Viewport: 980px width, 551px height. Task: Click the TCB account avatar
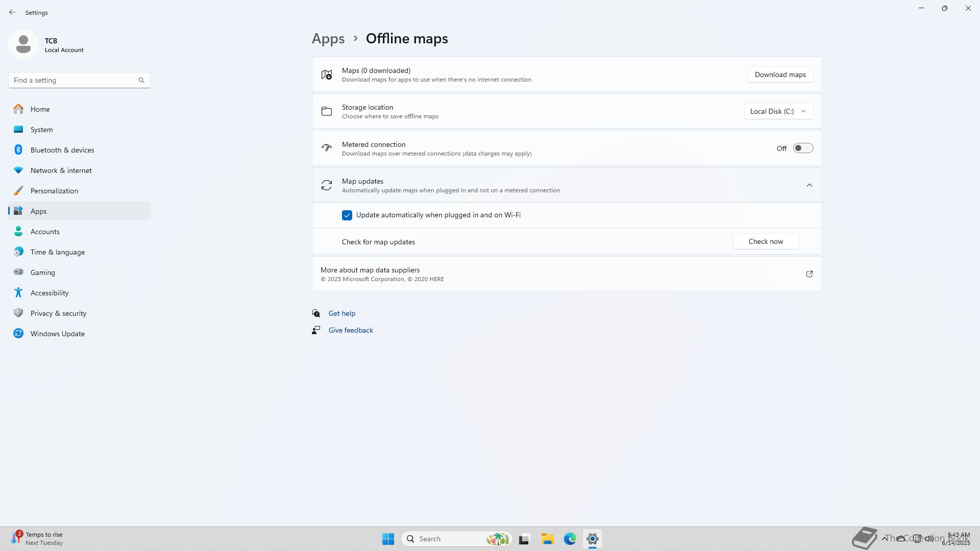click(x=23, y=44)
